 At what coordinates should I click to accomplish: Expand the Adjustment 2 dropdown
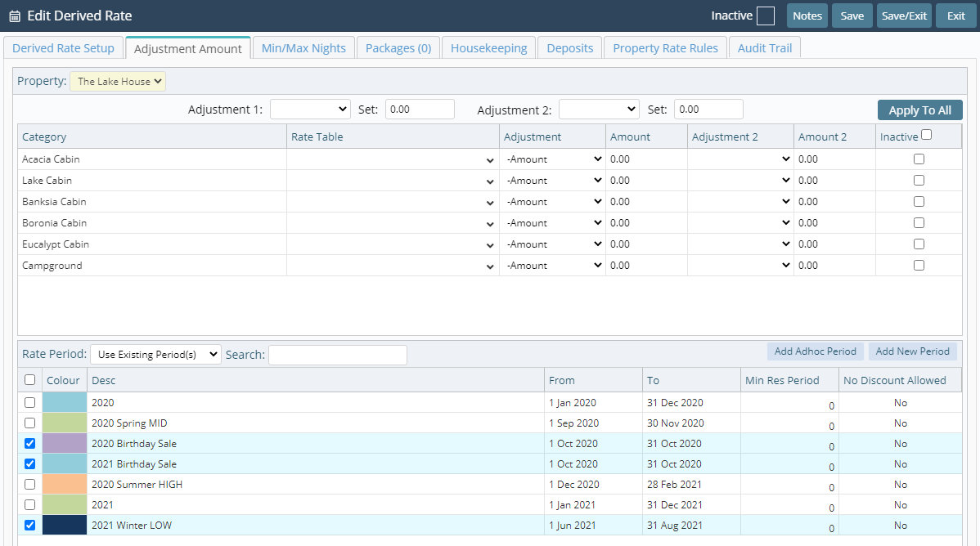(599, 110)
